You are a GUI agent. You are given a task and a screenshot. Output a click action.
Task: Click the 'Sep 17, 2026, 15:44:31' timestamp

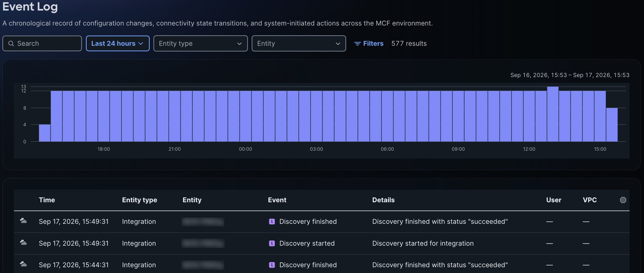74,265
